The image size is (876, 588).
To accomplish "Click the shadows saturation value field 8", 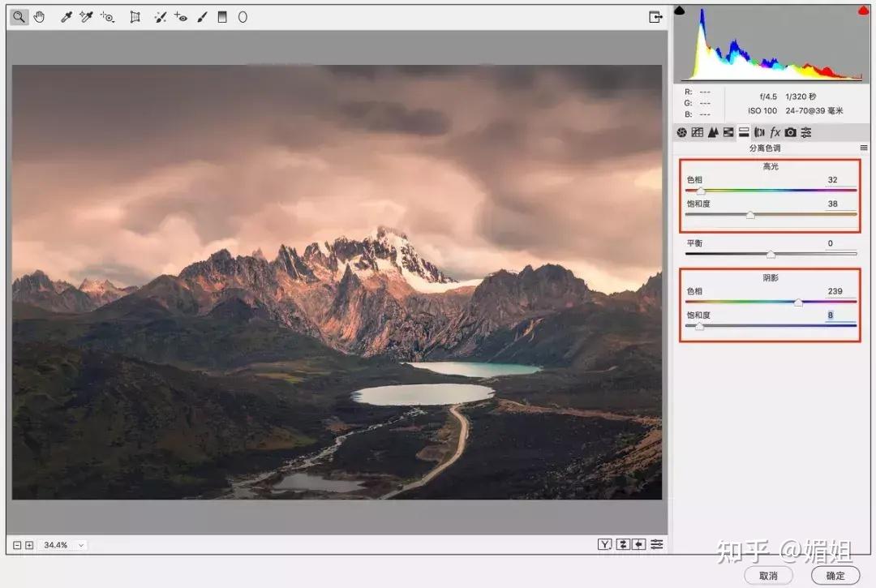I will tap(839, 315).
